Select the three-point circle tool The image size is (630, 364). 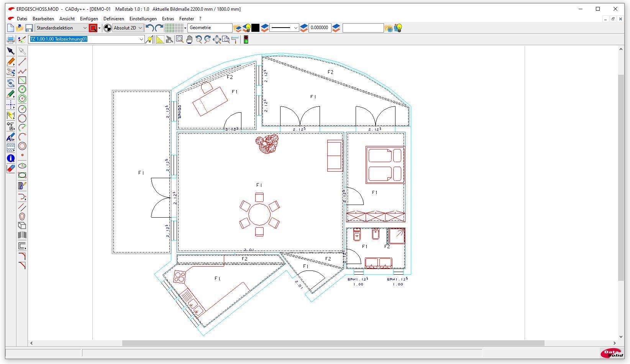pos(22,118)
